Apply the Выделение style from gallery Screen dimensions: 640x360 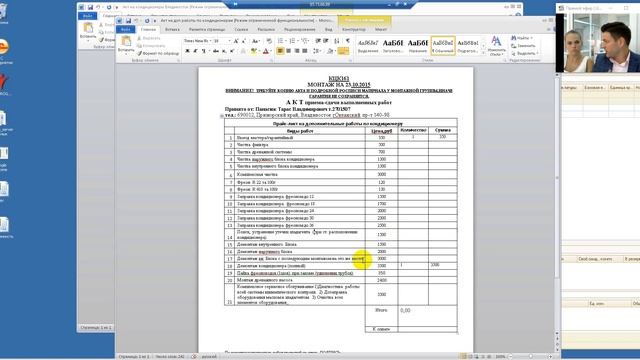tap(368, 45)
